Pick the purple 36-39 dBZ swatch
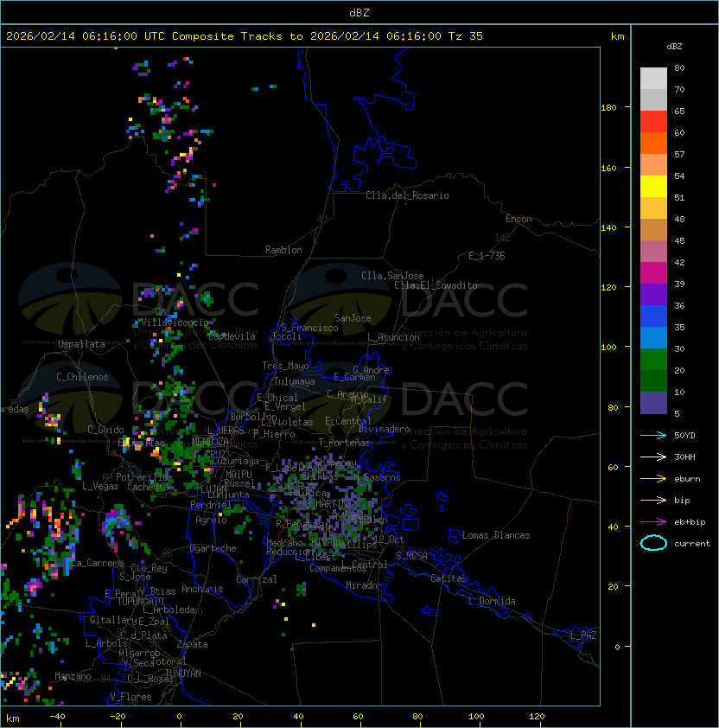The width and height of the screenshot is (719, 728). pos(653,294)
